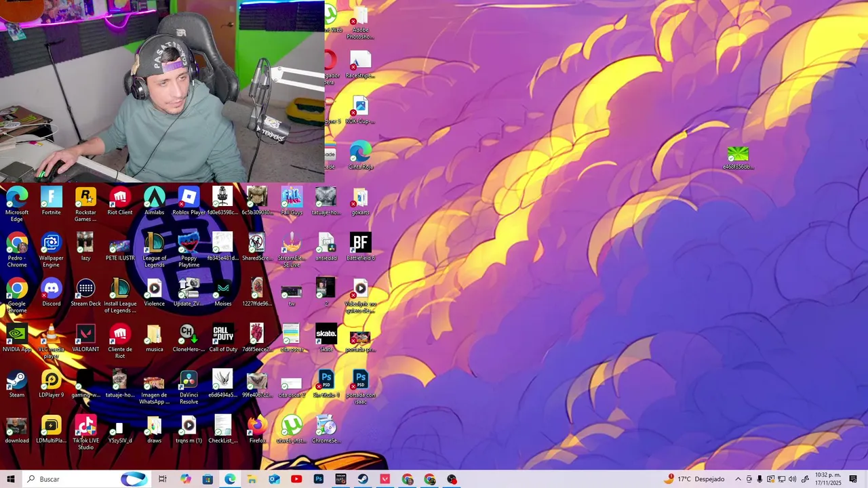
Task: Open Task View from the taskbar
Action: (163, 479)
